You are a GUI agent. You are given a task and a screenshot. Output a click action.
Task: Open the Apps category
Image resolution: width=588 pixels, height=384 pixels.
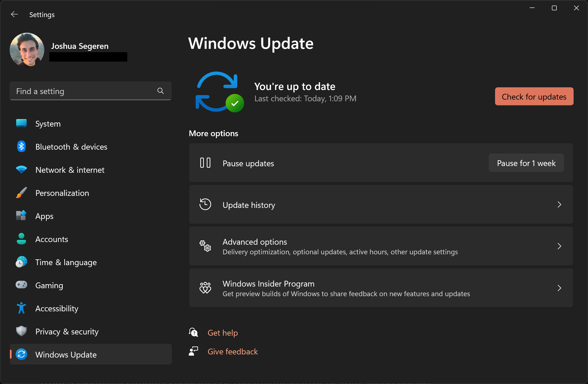[x=45, y=216]
